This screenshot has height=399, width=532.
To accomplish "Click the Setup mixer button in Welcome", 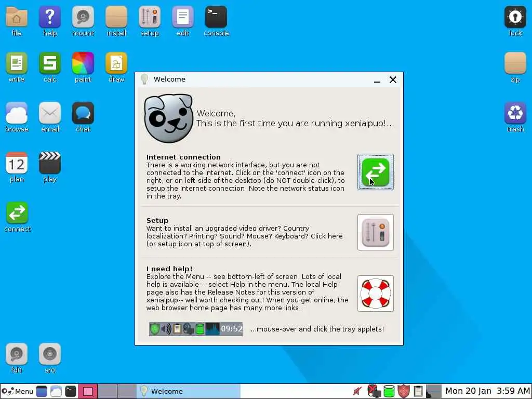I will tap(375, 232).
